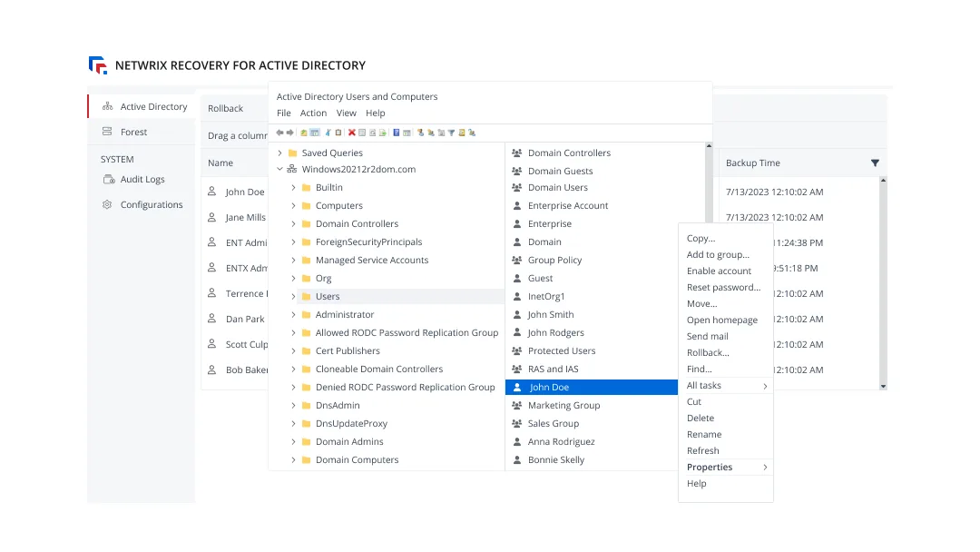Screen dimensions: 980x552
Task: Click the Backup Time column filter icon
Action: click(875, 163)
